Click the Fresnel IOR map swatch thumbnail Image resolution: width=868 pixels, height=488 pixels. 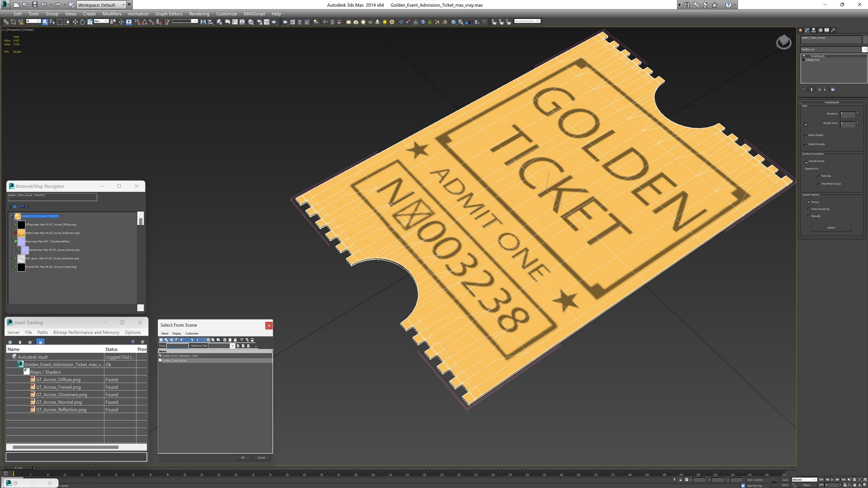pos(21,267)
